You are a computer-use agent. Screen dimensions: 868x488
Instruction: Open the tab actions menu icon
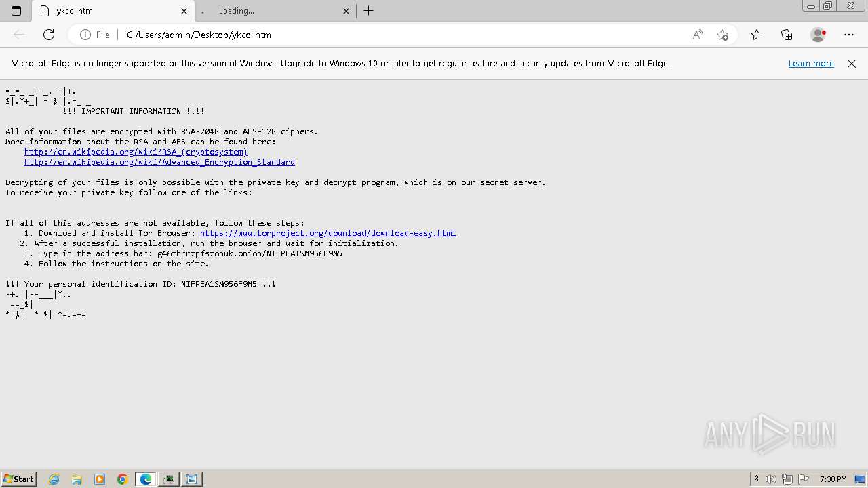(16, 11)
